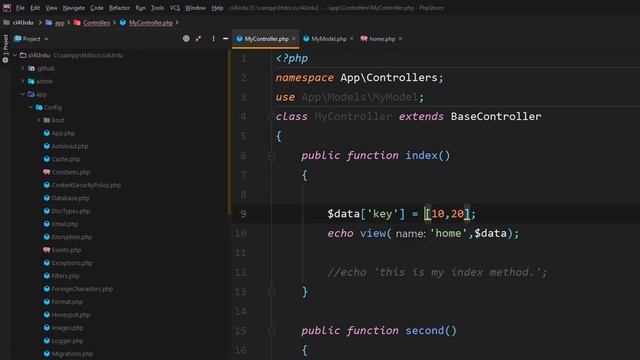
Task: Fold the class MyController block
Action: [271, 117]
